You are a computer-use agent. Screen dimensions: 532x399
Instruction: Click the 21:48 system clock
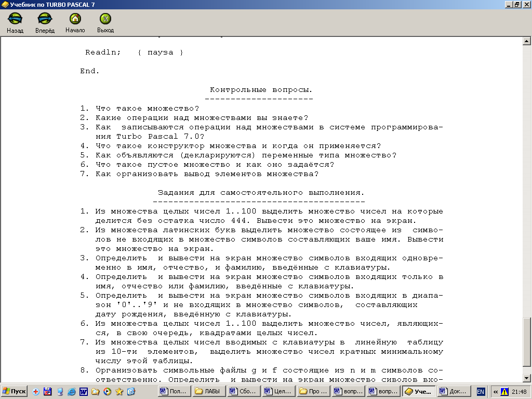coord(519,392)
